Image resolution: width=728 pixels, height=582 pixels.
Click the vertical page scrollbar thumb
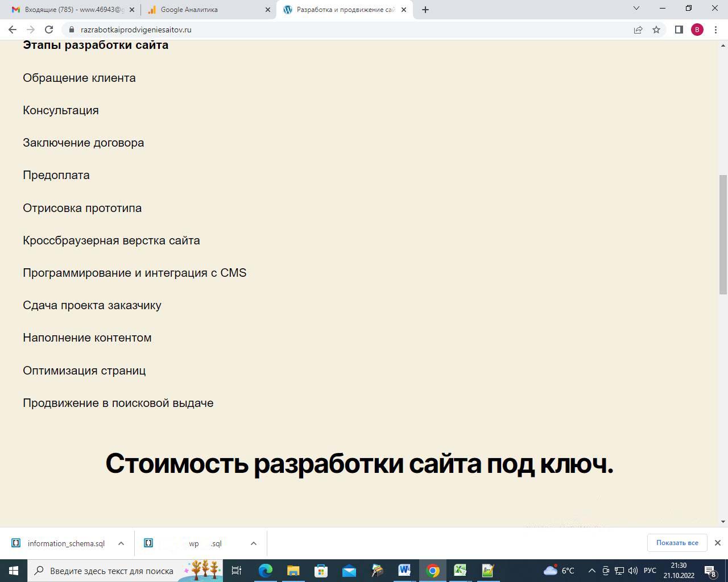click(x=723, y=234)
